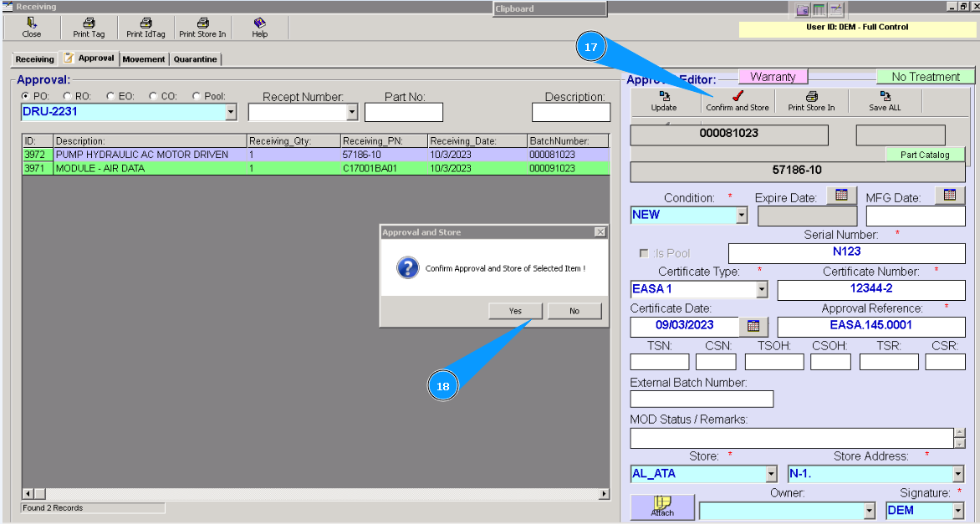
Task: Open the Certificate Date calendar icon
Action: pyautogui.click(x=753, y=326)
